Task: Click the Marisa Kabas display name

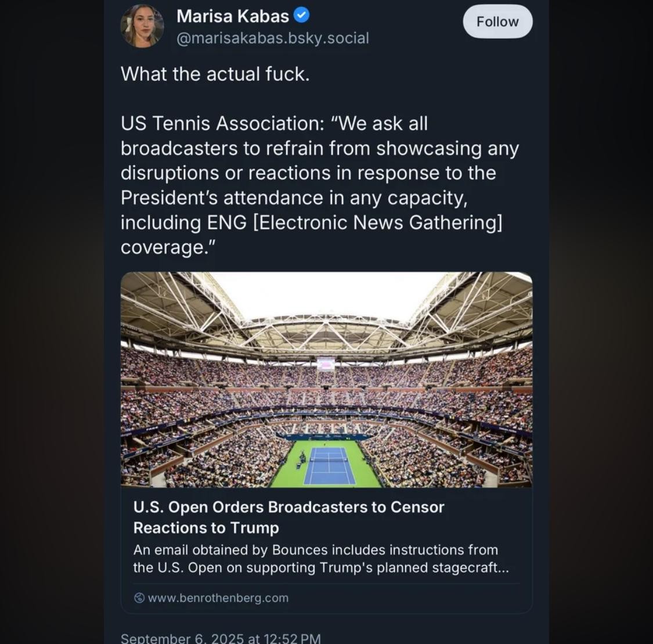Action: pyautogui.click(x=233, y=15)
